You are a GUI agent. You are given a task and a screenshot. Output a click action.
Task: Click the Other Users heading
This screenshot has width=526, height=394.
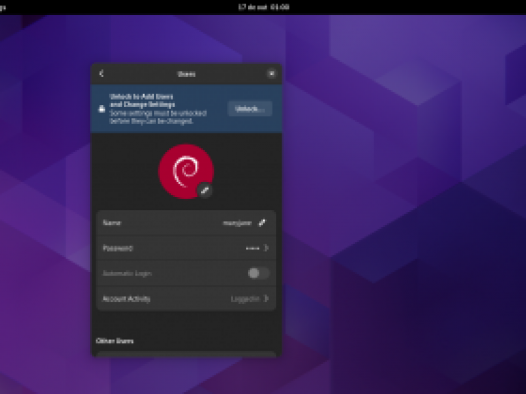(115, 341)
